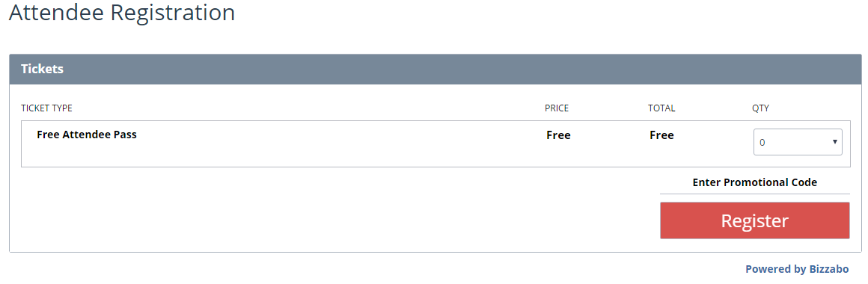Click the promotional code underline field
868x284 pixels.
(x=754, y=194)
